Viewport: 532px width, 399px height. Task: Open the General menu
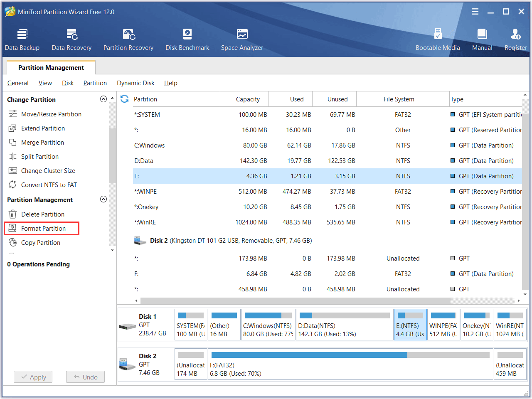pyautogui.click(x=18, y=83)
